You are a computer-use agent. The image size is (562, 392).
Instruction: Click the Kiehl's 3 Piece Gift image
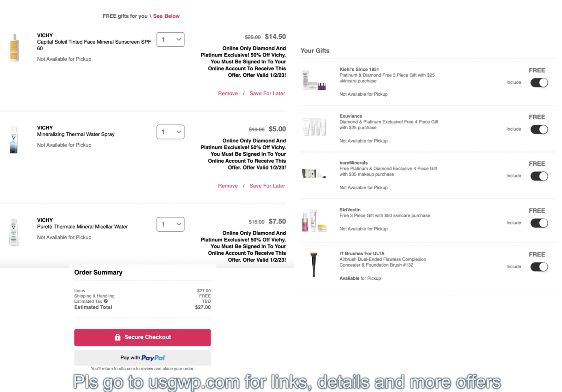pos(314,80)
